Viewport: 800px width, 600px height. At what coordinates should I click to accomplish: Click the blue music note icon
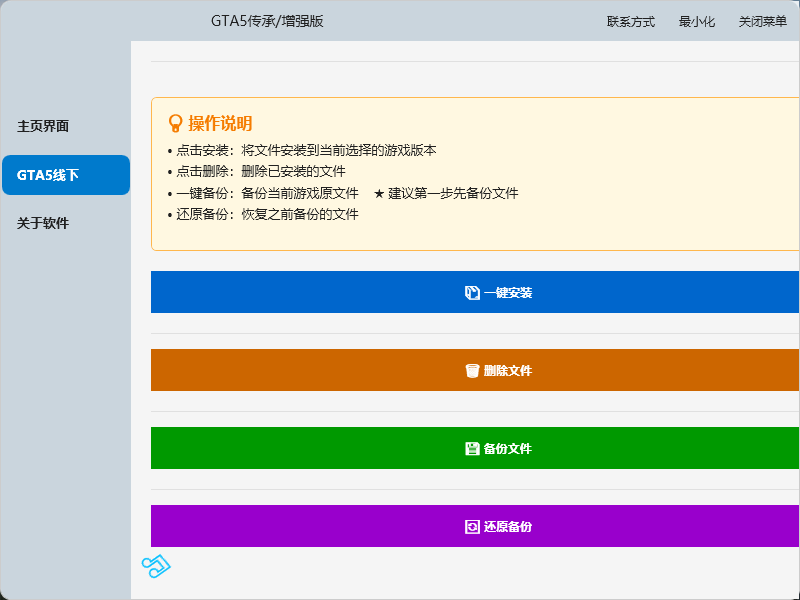pos(156,566)
